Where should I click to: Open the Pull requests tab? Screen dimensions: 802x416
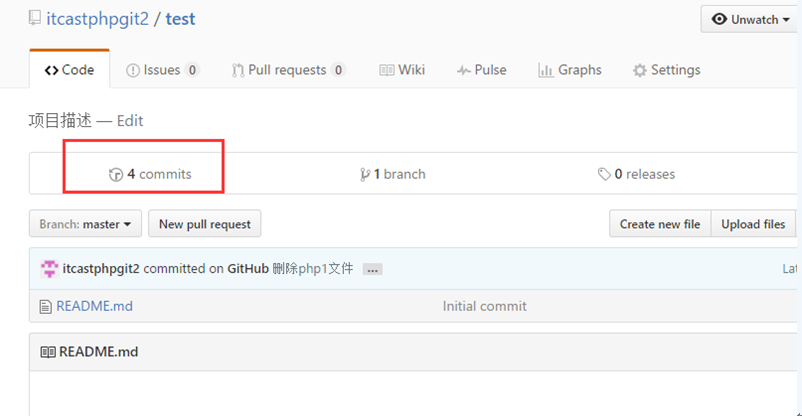(288, 70)
